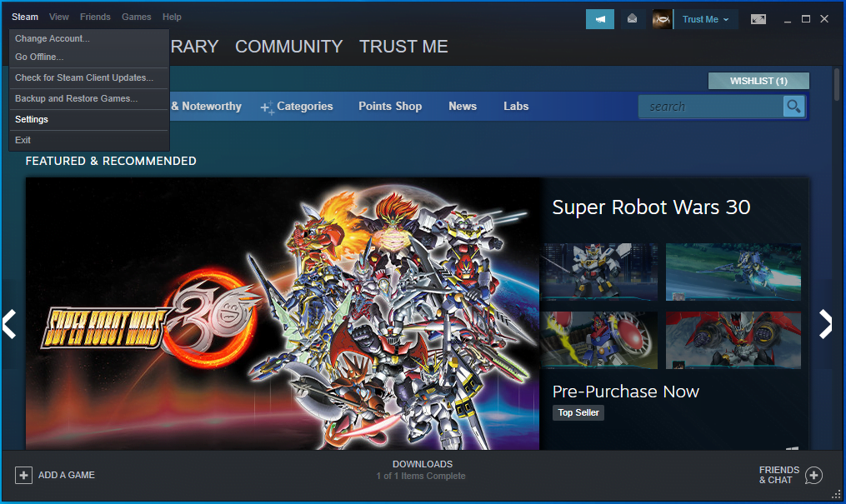Click the user avatar picture
This screenshot has width=846, height=504.
click(662, 19)
